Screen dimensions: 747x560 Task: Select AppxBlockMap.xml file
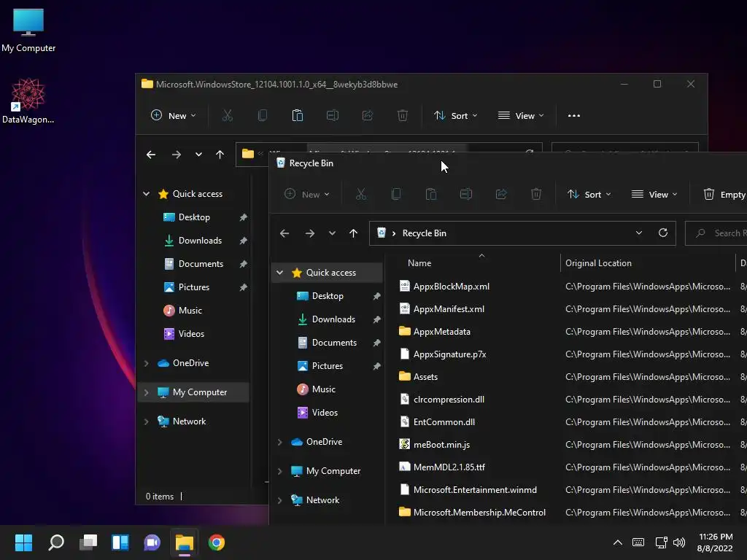451,286
